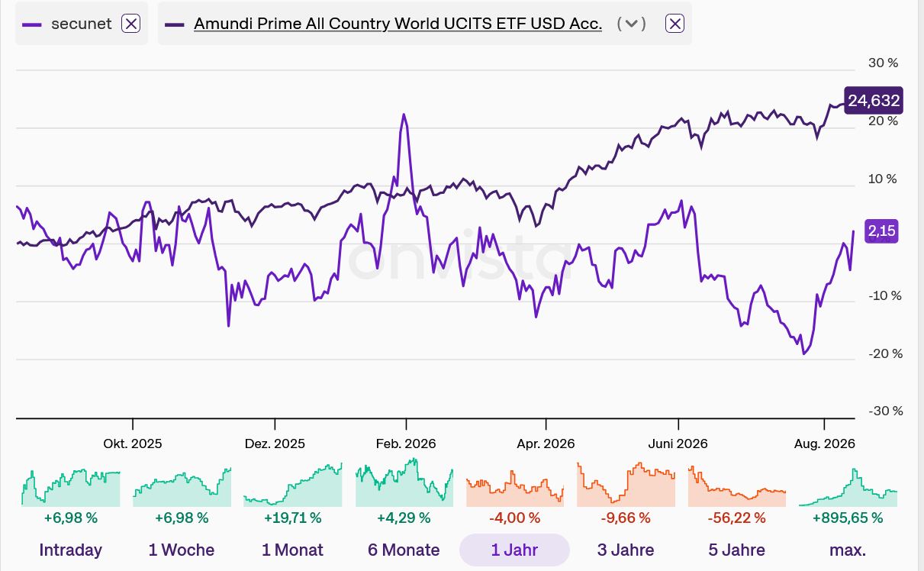The width and height of the screenshot is (924, 571).
Task: Click 6 Monate mini sparkline chart
Action: pyautogui.click(x=404, y=483)
